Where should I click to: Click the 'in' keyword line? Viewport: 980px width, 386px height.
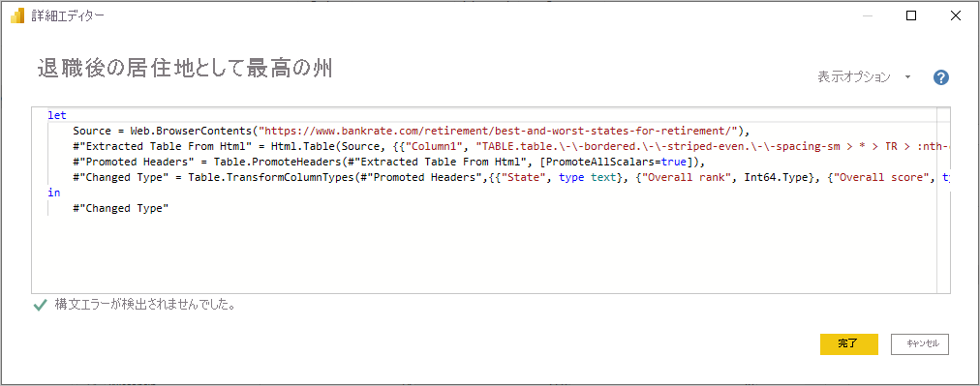point(54,193)
